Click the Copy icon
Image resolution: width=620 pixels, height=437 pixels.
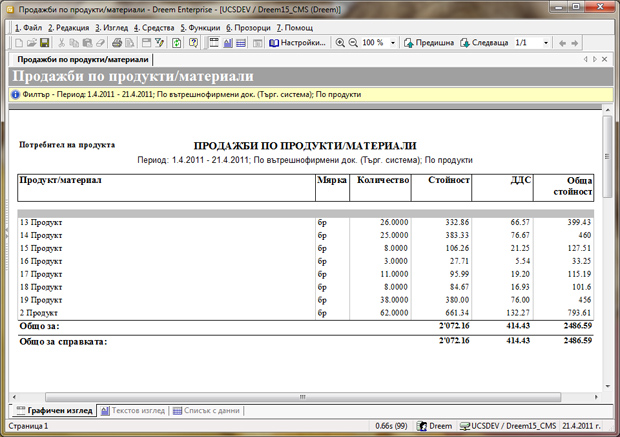pyautogui.click(x=74, y=43)
